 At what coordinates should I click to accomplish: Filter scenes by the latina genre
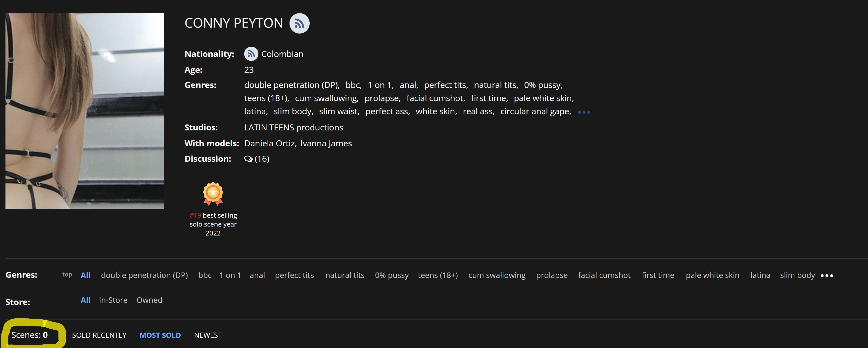pos(760,275)
